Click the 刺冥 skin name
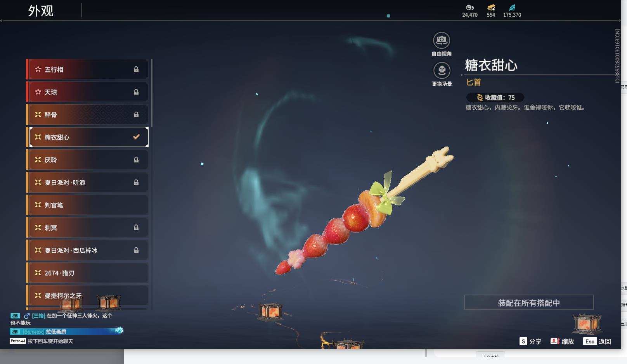The height and width of the screenshot is (364, 627). [51, 228]
